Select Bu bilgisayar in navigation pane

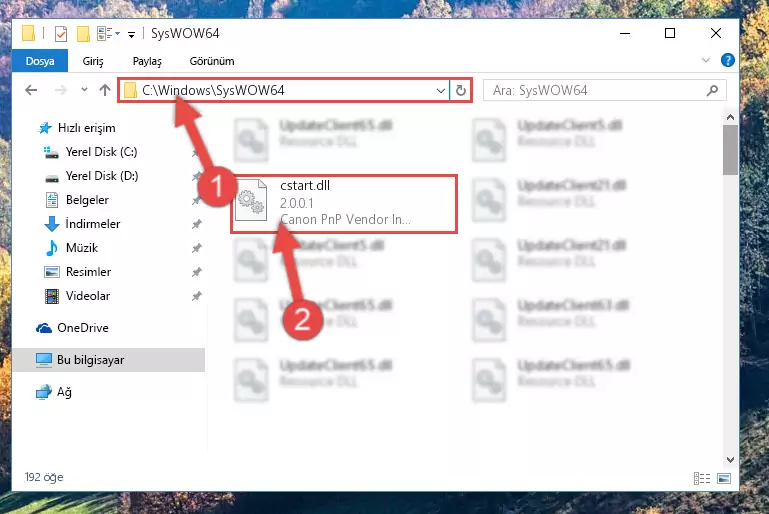[x=108, y=360]
